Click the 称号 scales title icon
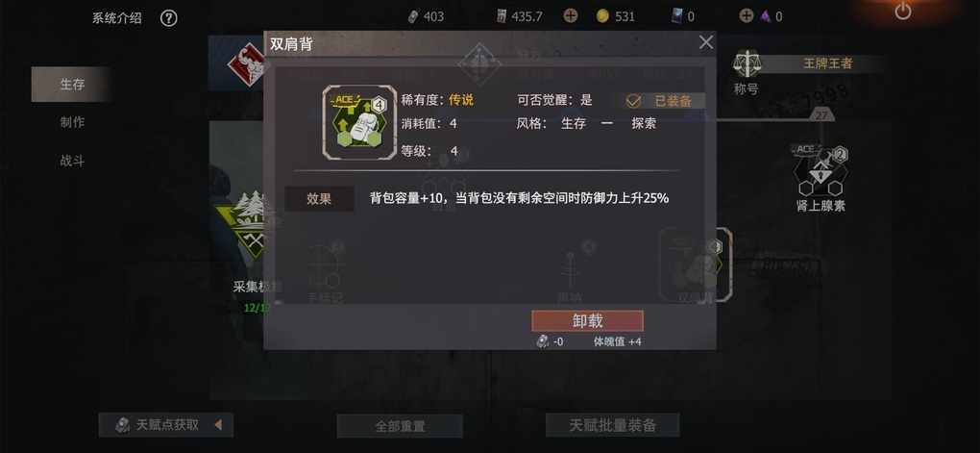This screenshot has width=980, height=453. click(747, 64)
